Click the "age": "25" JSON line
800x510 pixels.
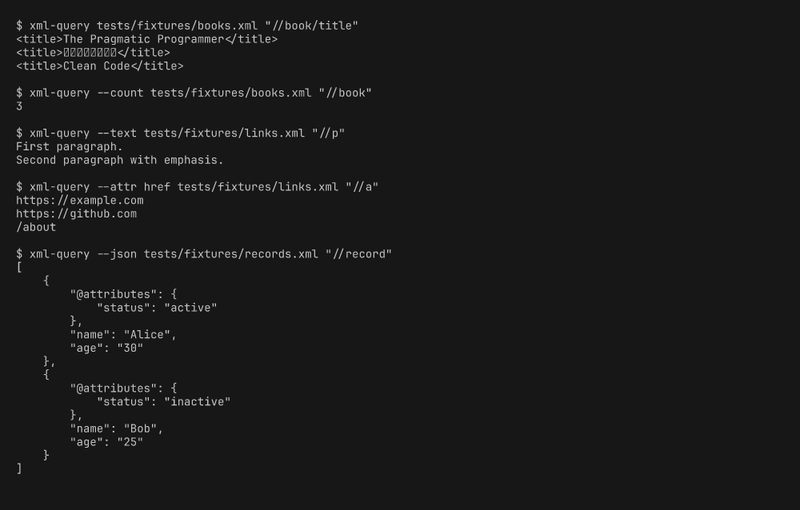point(107,442)
